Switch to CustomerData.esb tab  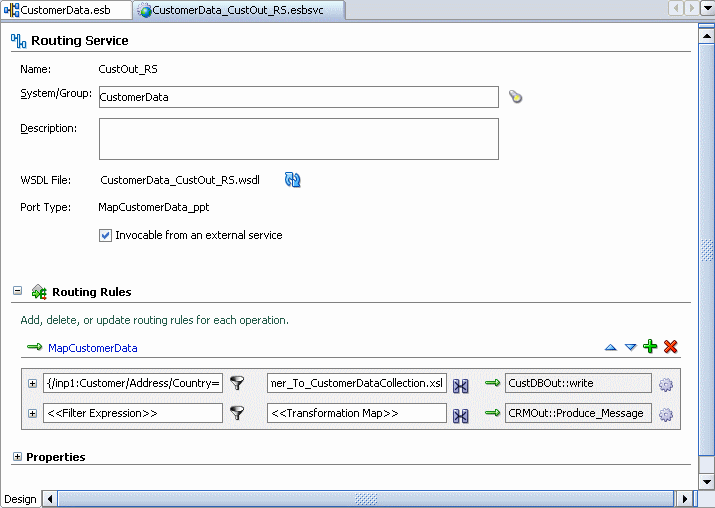point(67,10)
